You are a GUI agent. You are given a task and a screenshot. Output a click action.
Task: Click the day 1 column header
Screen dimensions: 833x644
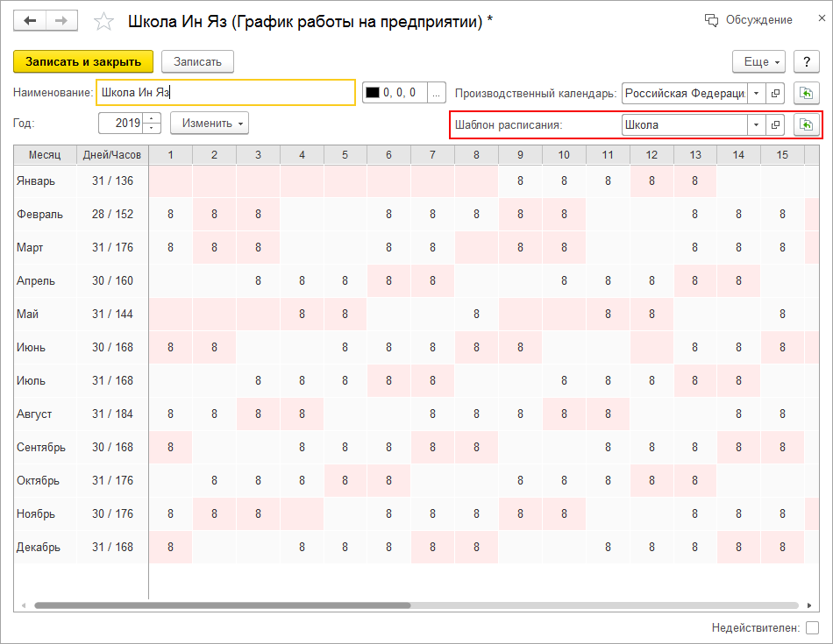(170, 154)
